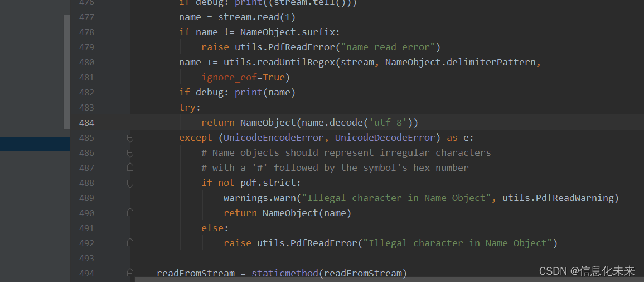This screenshot has height=282, width=644.
Task: Click 'NameObject.surfix' on line 478
Action: point(288,32)
